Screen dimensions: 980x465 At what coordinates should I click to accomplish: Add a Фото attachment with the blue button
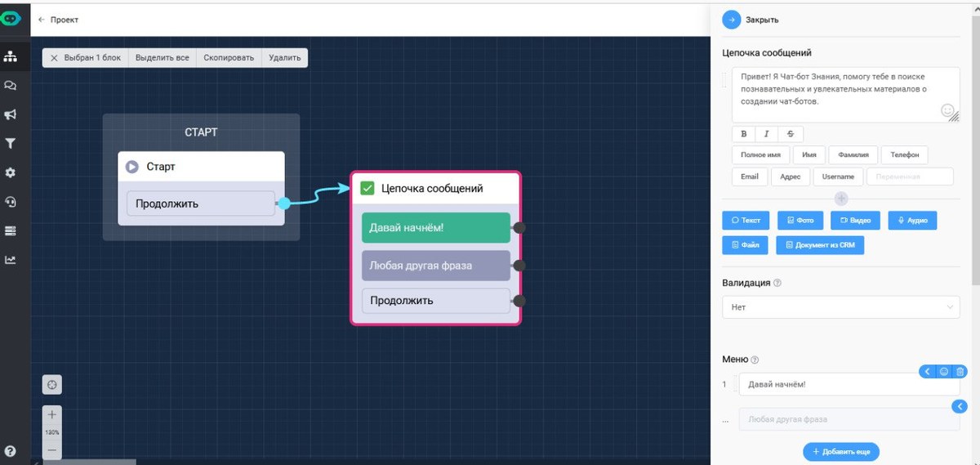click(800, 221)
